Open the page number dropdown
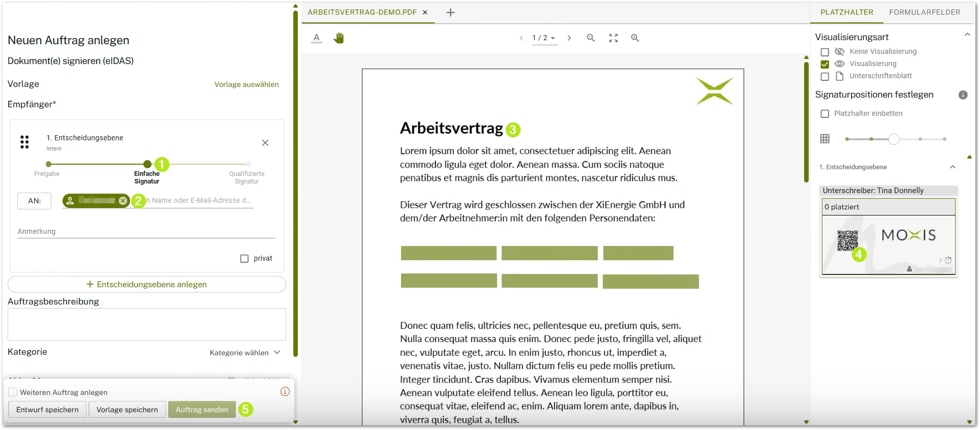The width and height of the screenshot is (980, 430). 544,38
